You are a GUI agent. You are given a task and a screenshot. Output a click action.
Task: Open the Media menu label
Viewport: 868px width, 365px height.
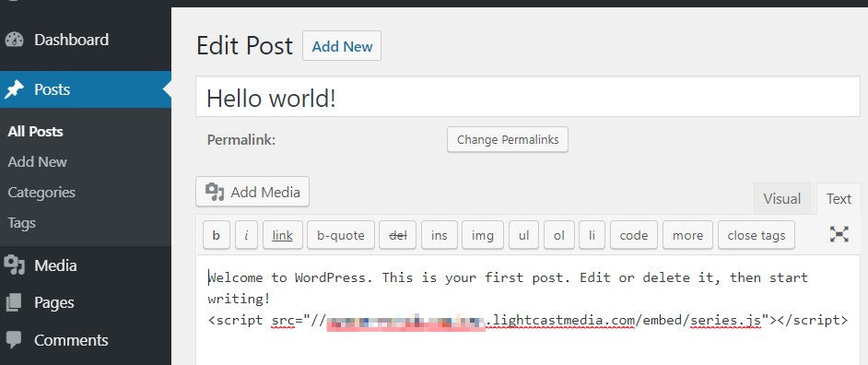[x=55, y=265]
